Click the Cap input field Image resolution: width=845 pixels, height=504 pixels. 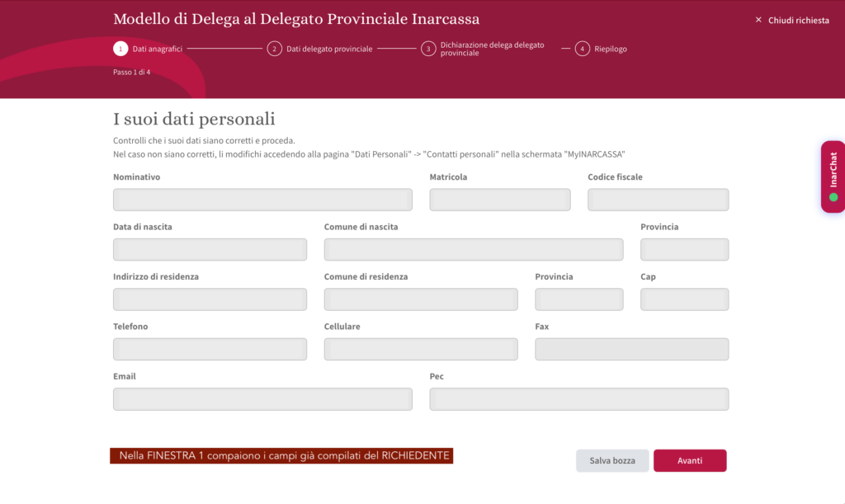pyautogui.click(x=684, y=299)
